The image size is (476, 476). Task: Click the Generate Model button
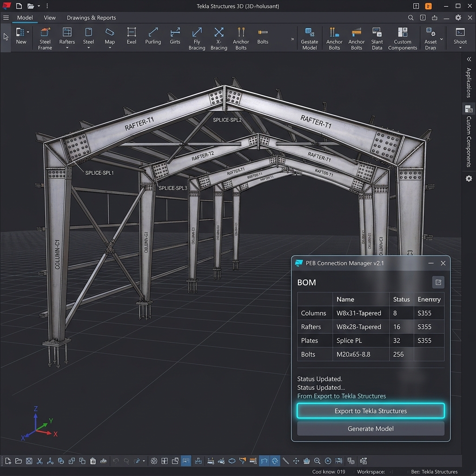click(x=370, y=429)
